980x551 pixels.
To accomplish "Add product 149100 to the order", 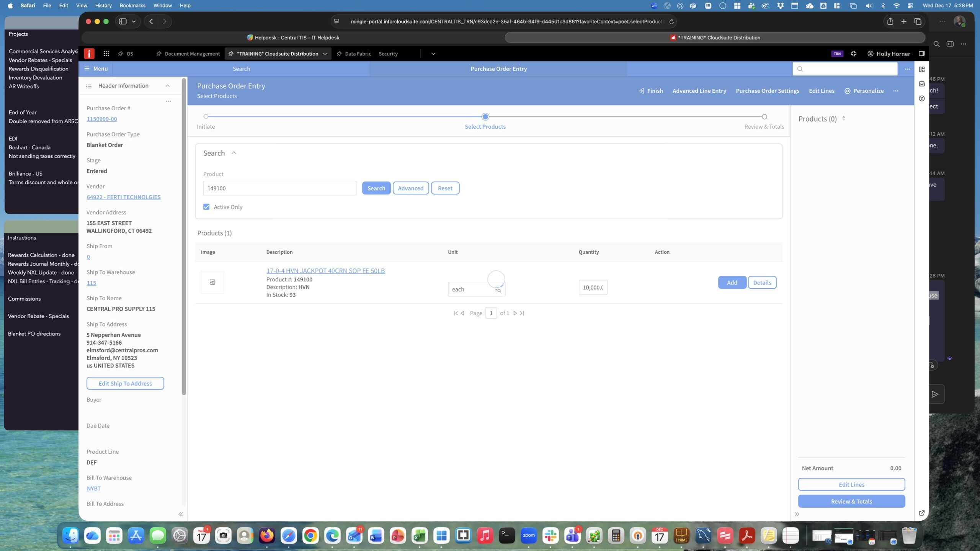I will [732, 283].
